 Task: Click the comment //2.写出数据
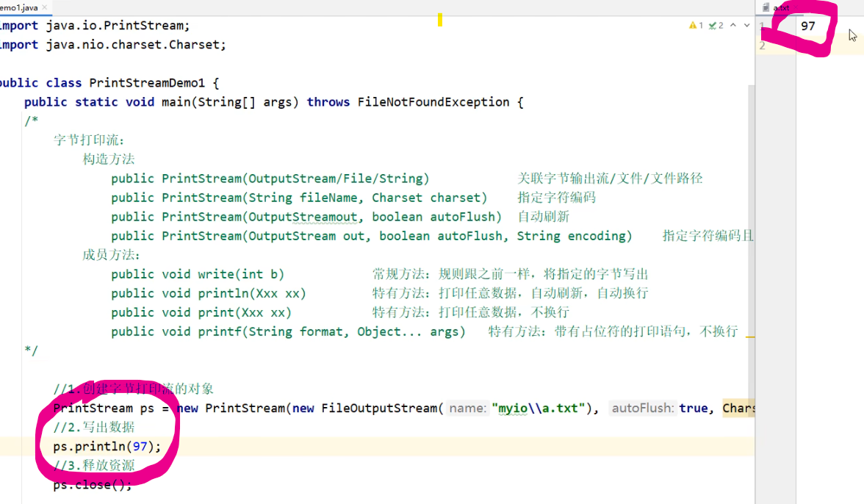pos(94,428)
